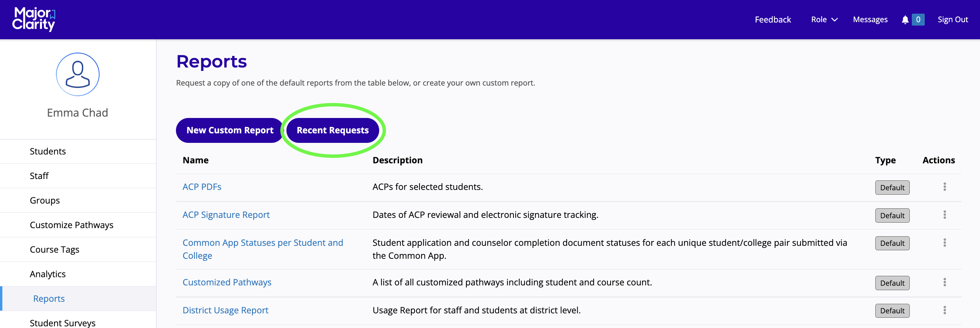The image size is (980, 328).
Task: Click Emma Chad's profile avatar icon
Action: click(x=78, y=75)
